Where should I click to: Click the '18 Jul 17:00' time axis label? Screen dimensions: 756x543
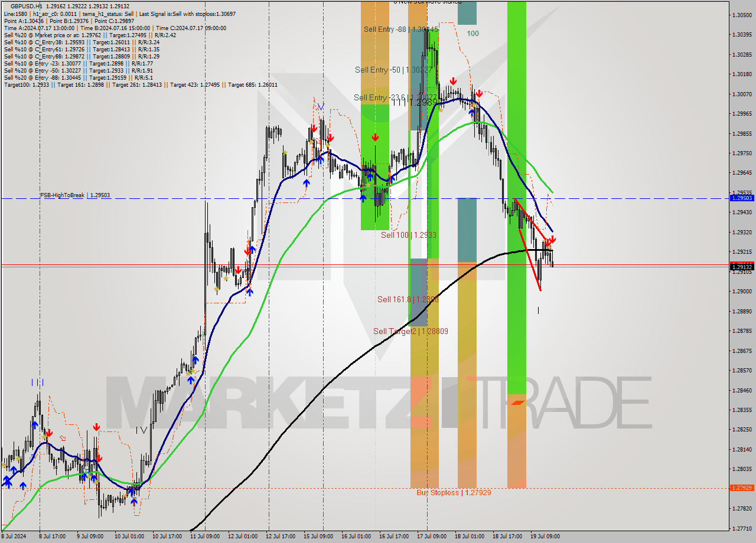click(x=507, y=537)
